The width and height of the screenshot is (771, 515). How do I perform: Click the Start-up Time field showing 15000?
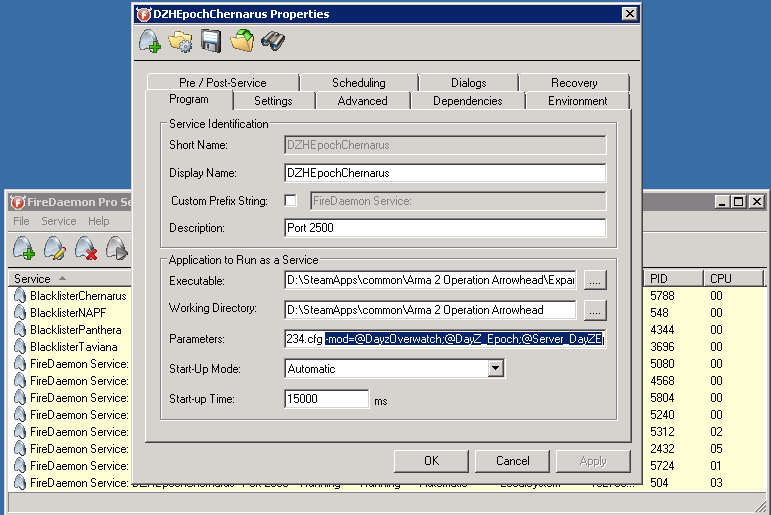coord(326,399)
